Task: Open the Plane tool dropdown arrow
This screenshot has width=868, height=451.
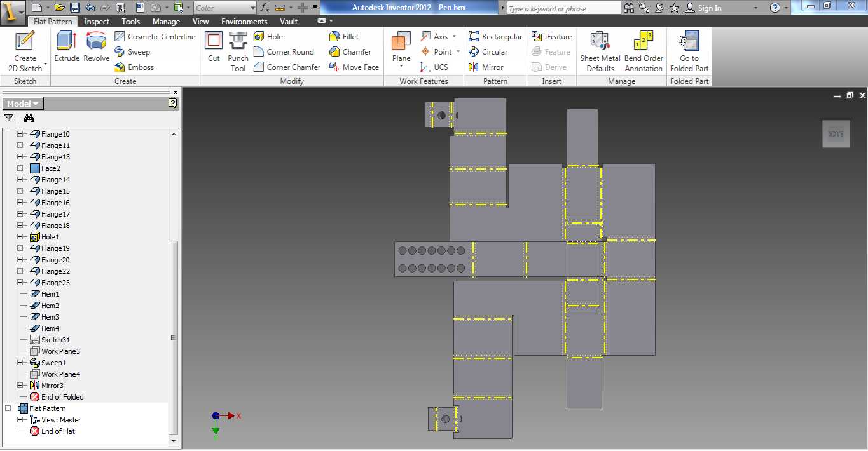Action: [x=401, y=66]
